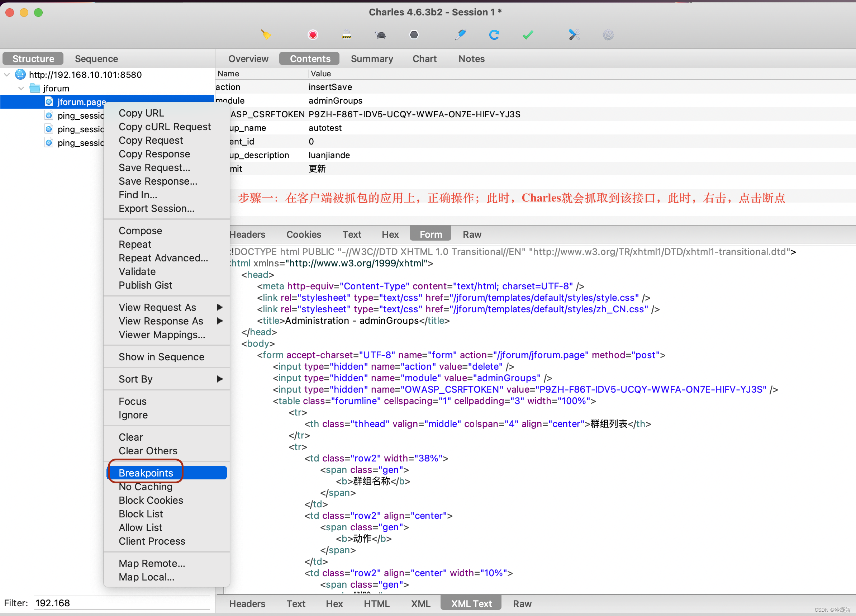Image resolution: width=856 pixels, height=616 pixels.
Task: Click the jforum folder icon
Action: pos(35,88)
